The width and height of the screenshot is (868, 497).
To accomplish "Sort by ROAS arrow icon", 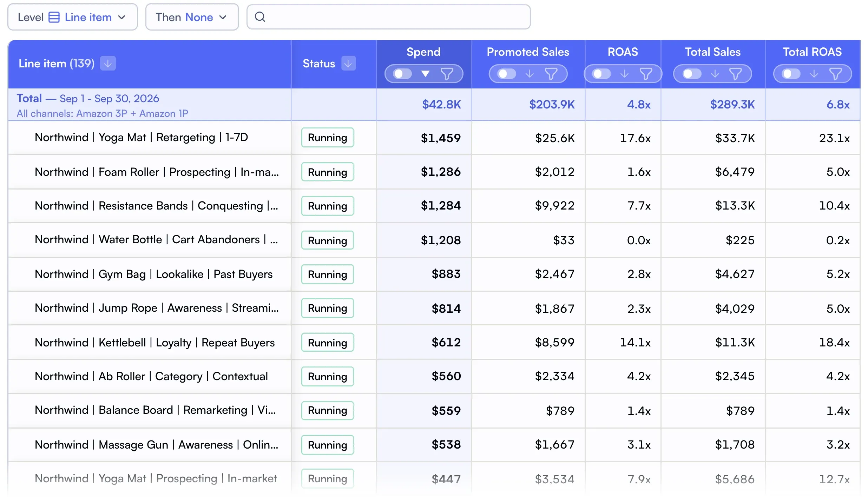I will pyautogui.click(x=624, y=74).
